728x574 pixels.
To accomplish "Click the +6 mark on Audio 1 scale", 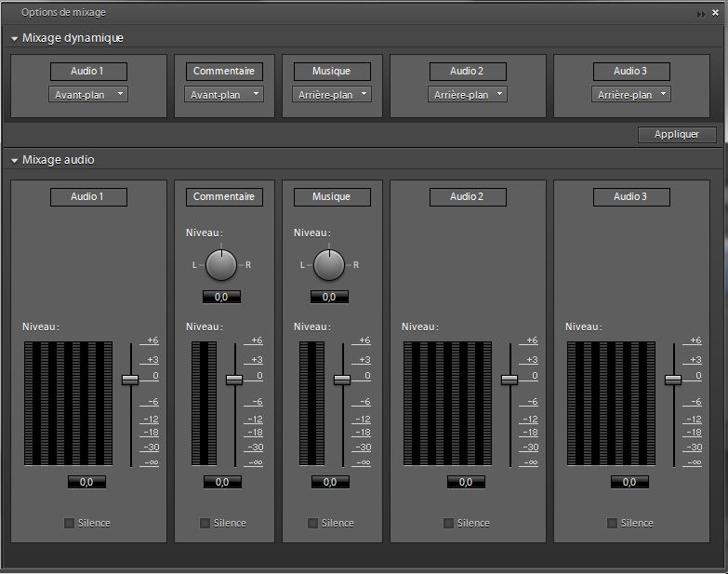I will (x=152, y=340).
